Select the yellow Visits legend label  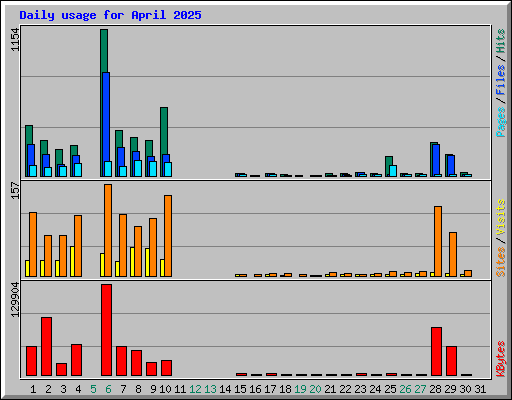coord(500,218)
